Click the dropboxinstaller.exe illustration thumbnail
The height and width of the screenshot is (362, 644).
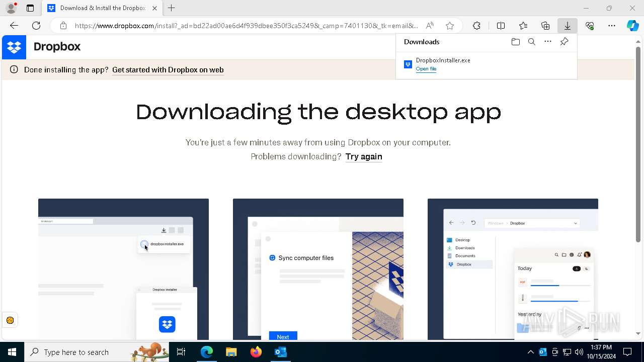123,269
